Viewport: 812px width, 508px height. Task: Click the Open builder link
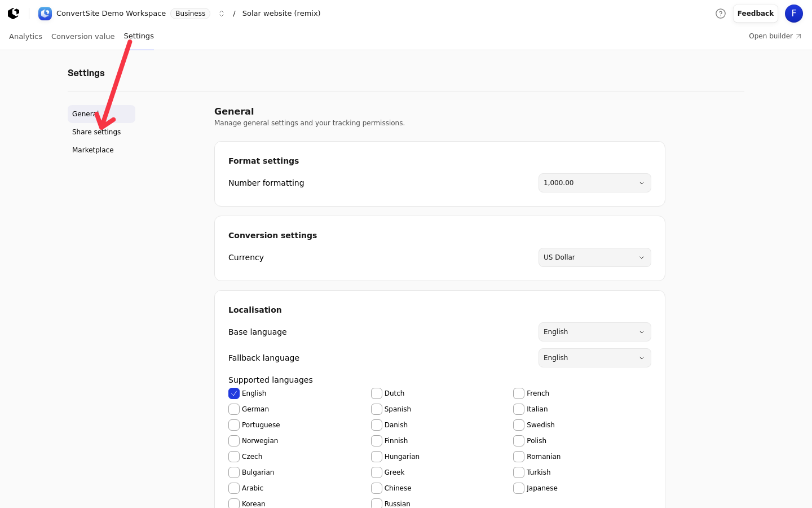click(x=775, y=36)
